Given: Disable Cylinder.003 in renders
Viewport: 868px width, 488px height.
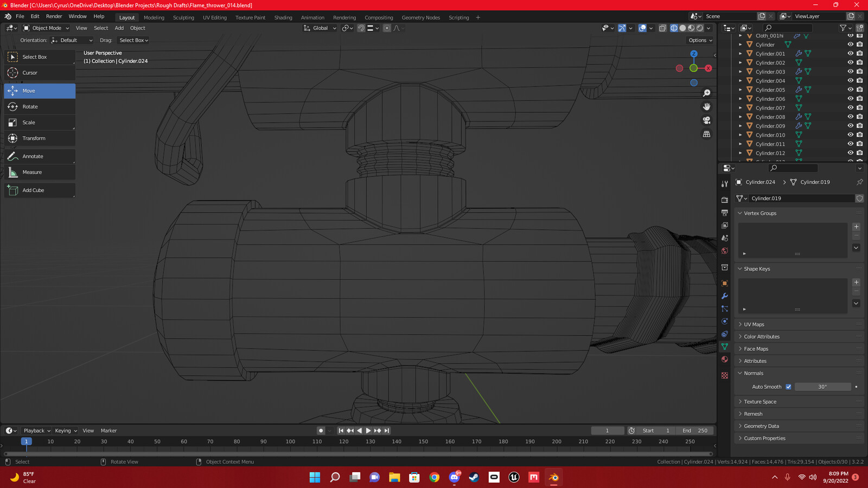Looking at the screenshot, I should coord(859,72).
